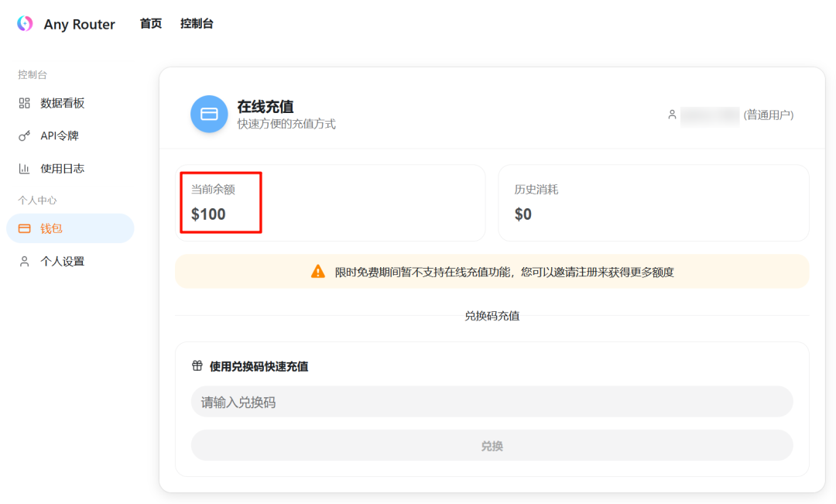Click the gift icon near 使用兑换码快速充值
This screenshot has height=504, width=836.
[196, 366]
